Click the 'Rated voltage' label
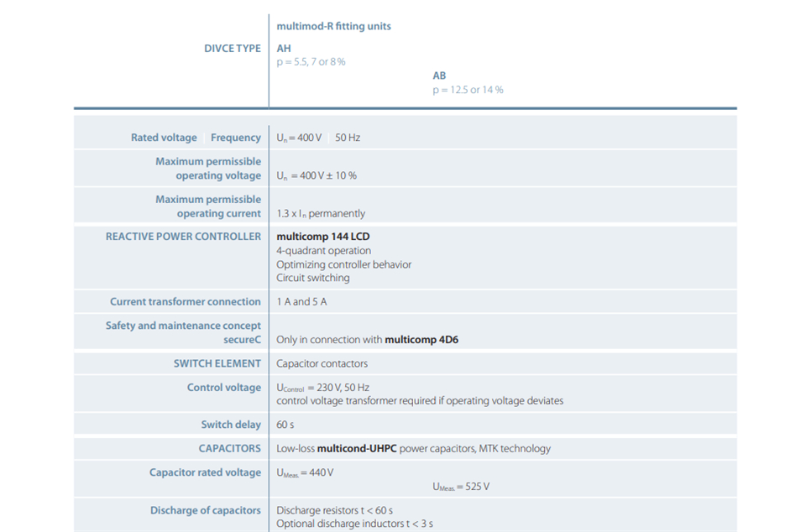The height and width of the screenshot is (532, 806). coord(164,138)
